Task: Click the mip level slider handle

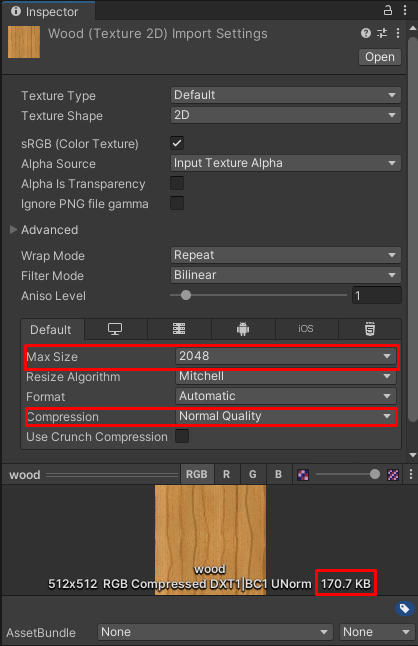Action: coord(374,475)
